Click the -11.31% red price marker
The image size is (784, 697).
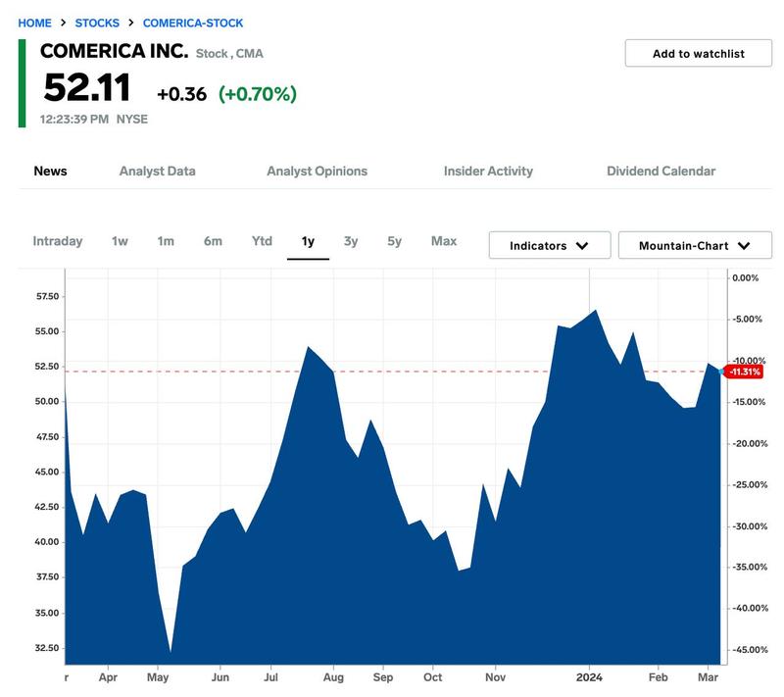click(x=744, y=372)
